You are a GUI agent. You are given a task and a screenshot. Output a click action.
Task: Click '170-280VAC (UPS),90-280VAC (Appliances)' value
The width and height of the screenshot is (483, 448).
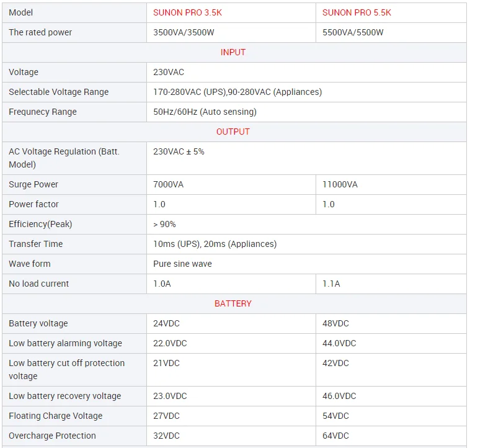[237, 92]
